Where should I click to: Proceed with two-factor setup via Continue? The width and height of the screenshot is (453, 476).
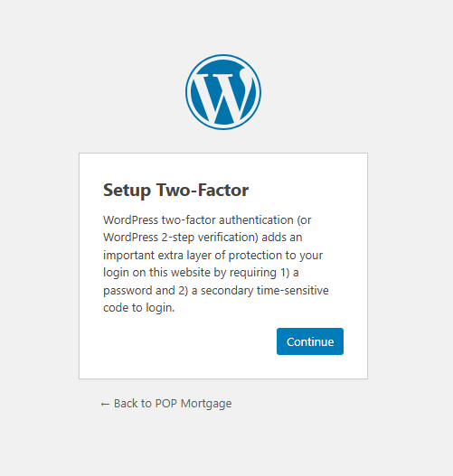[310, 341]
